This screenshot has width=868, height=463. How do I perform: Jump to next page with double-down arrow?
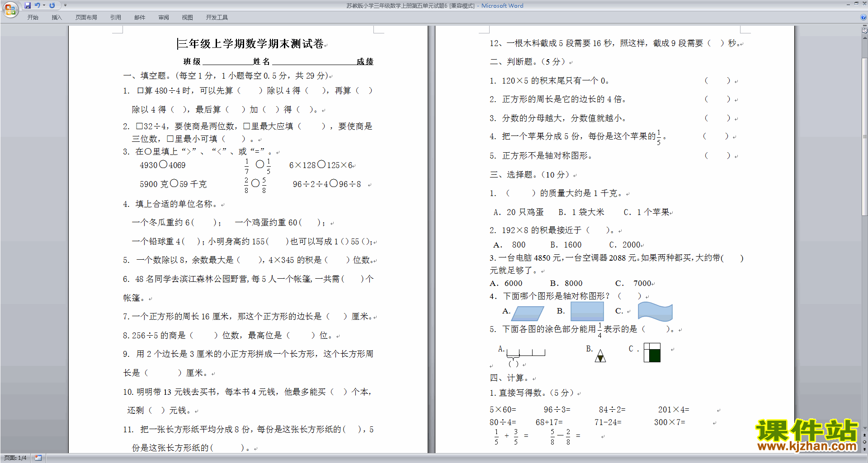(x=865, y=449)
